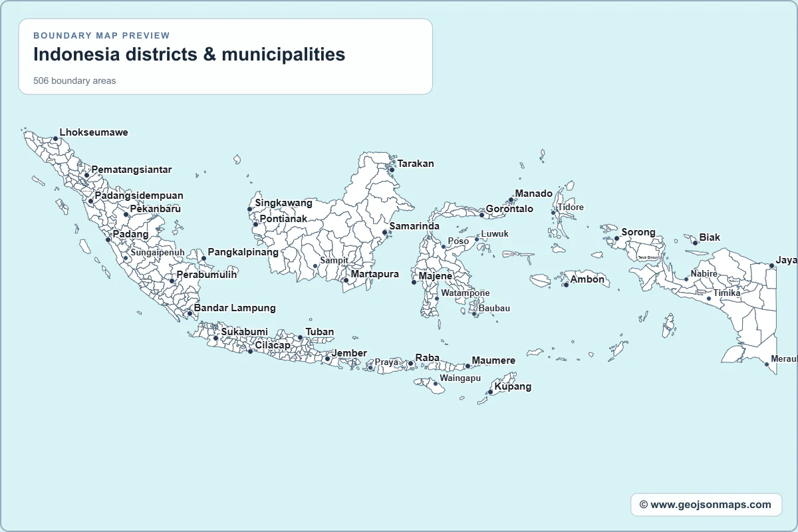This screenshot has height=532, width=798.
Task: Click the www.geojsonmaps.com attribution link
Action: tap(706, 505)
